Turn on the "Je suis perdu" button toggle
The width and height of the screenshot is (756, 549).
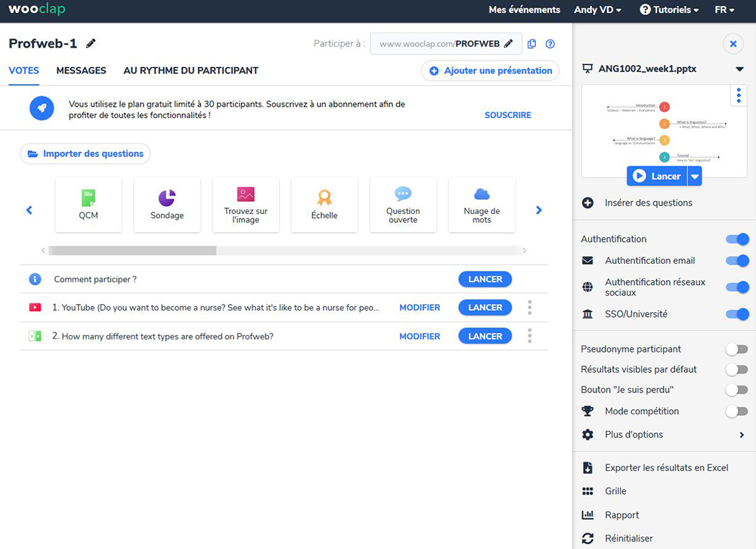coord(737,389)
